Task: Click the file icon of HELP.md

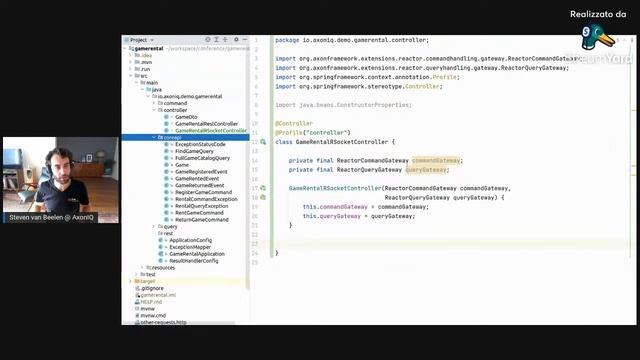Action: pyautogui.click(x=137, y=302)
